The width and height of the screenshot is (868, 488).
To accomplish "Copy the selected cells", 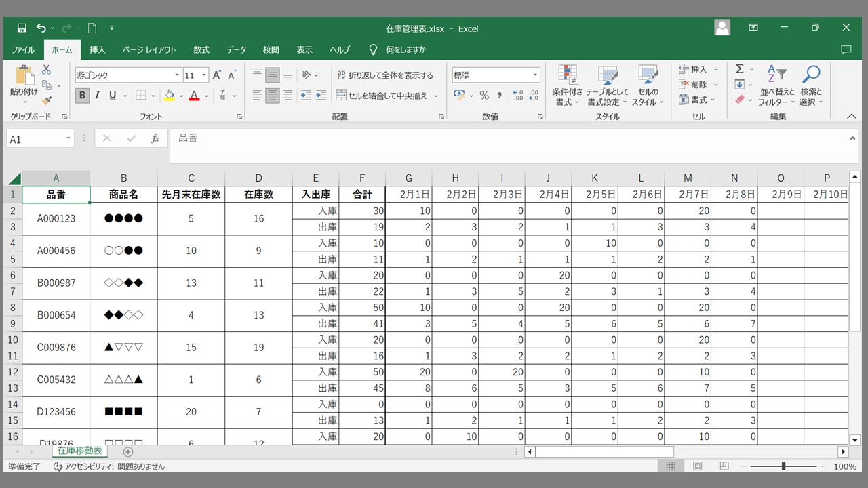I will pyautogui.click(x=47, y=85).
